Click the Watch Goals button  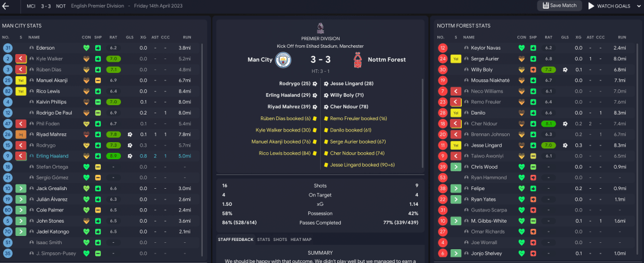click(x=609, y=6)
